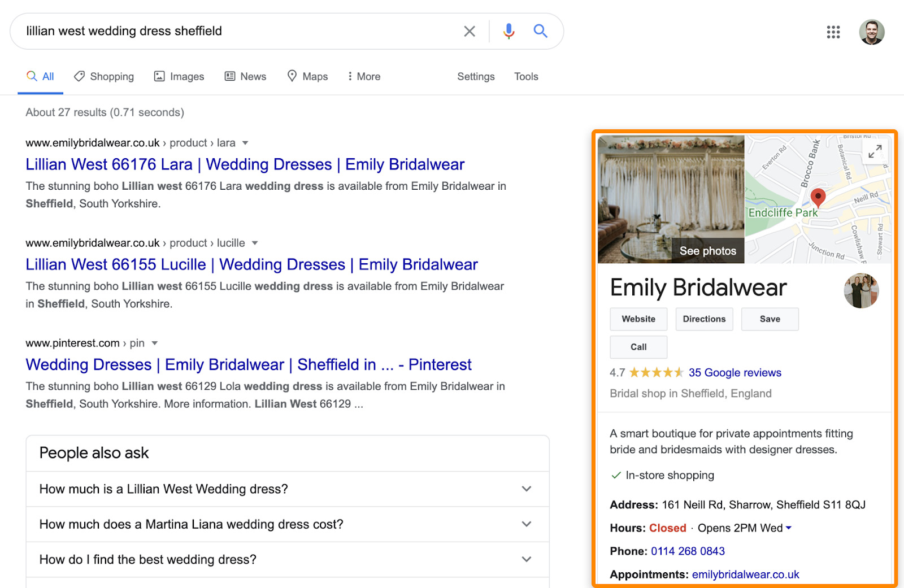Open 'See photos' for Emily Bridalwear
Image resolution: width=904 pixels, height=588 pixels.
pyautogui.click(x=707, y=250)
